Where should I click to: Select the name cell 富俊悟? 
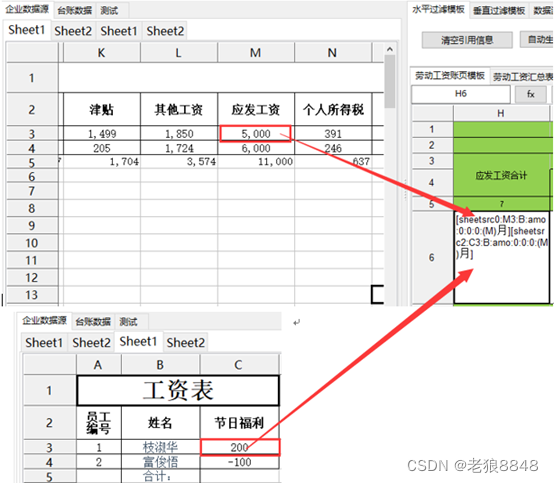(160, 462)
